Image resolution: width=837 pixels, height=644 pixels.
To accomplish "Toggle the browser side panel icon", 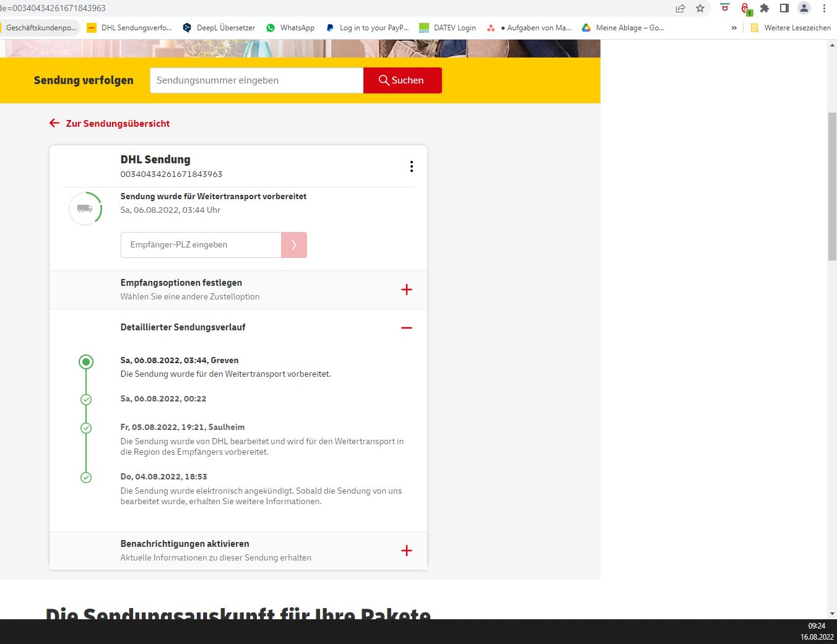I will pos(784,8).
